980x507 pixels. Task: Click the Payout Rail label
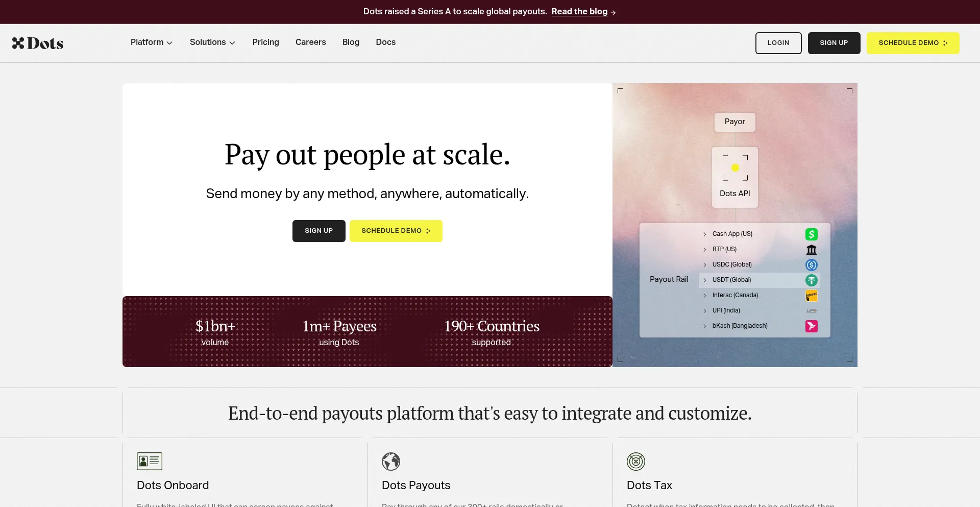click(x=669, y=279)
